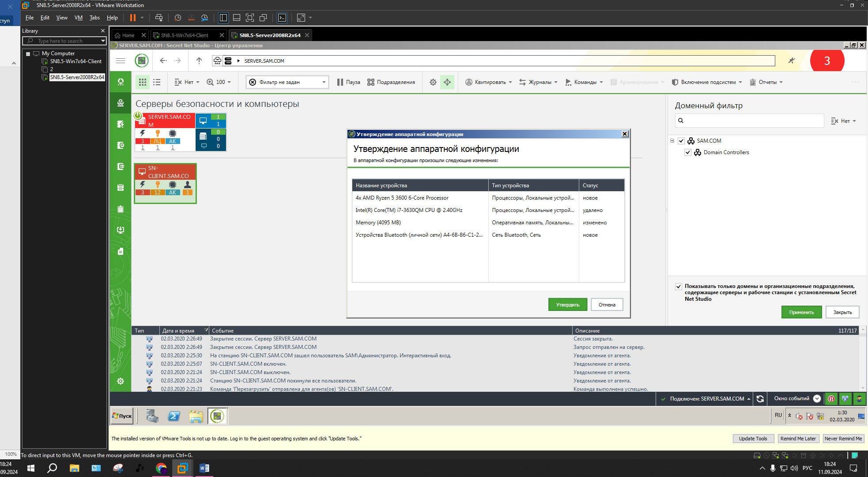Click the Утвердить button in dialog

pyautogui.click(x=568, y=305)
